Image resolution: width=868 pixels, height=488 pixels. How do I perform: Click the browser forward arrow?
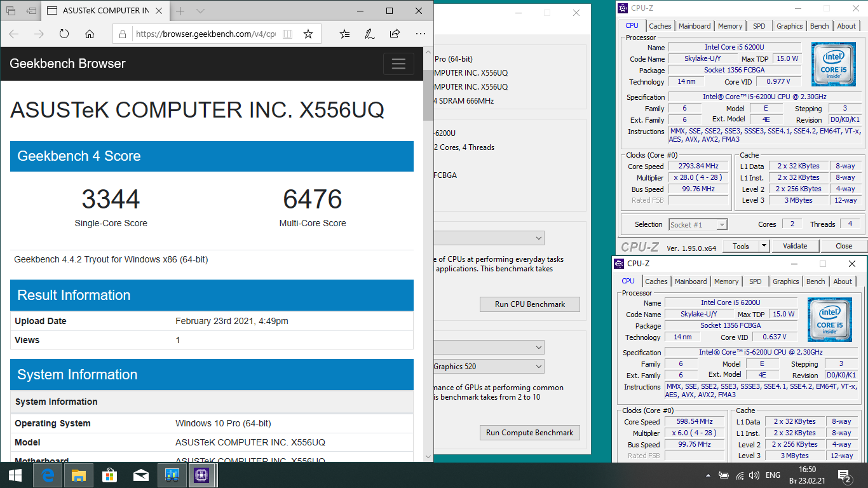coord(39,34)
